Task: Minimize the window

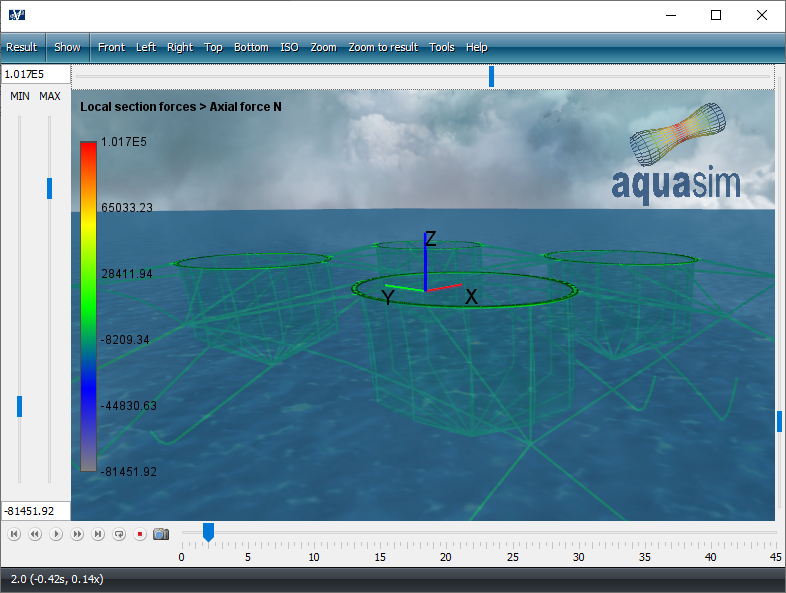Action: click(x=671, y=15)
